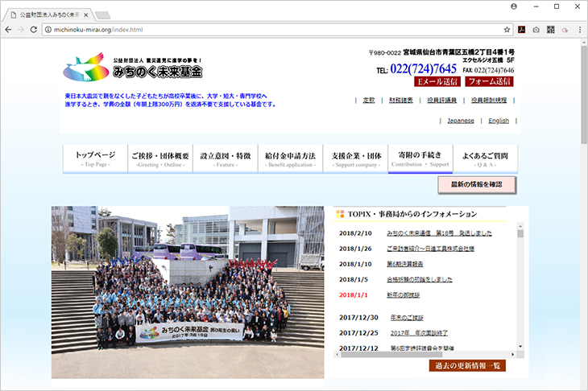Open the Adobe Acrobat PDF extension
The height and width of the screenshot is (391, 588).
[x=522, y=30]
